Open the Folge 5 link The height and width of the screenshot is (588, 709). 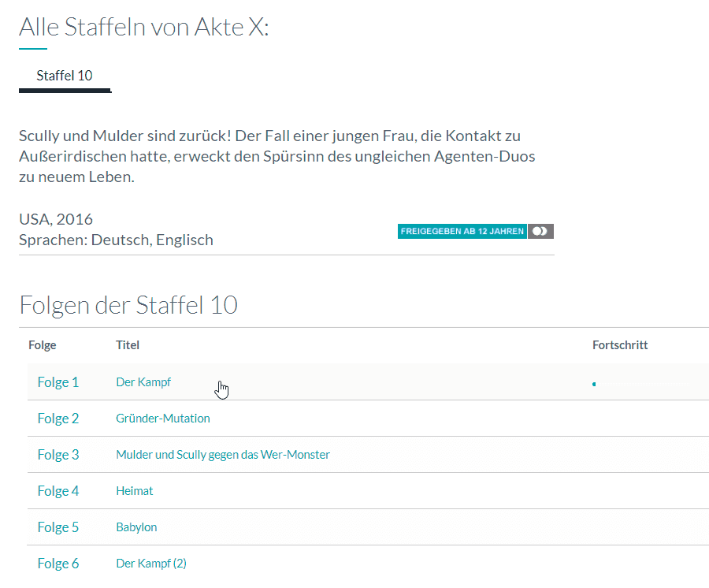coord(58,527)
